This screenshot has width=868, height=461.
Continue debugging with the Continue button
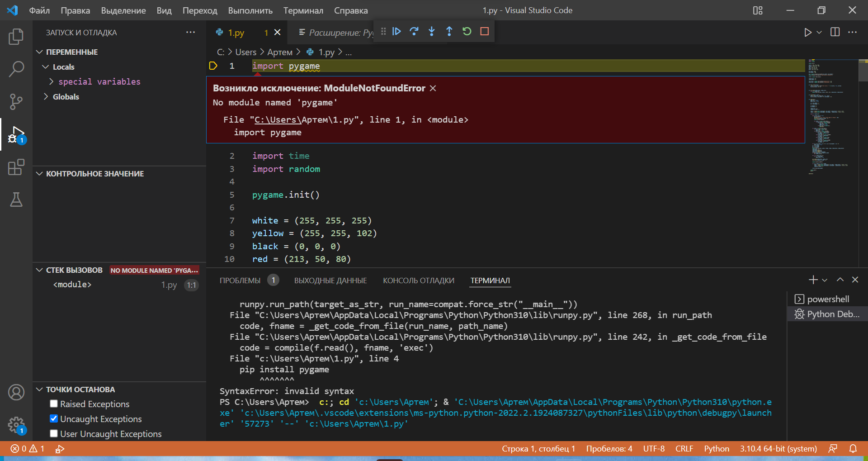(x=396, y=31)
